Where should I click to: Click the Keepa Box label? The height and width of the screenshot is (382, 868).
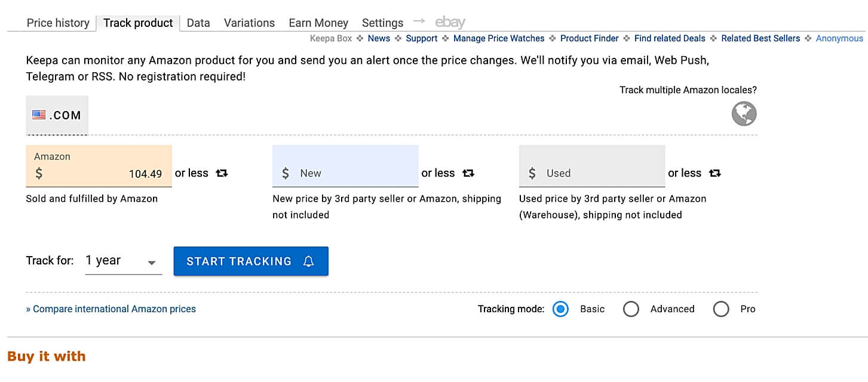click(x=331, y=38)
